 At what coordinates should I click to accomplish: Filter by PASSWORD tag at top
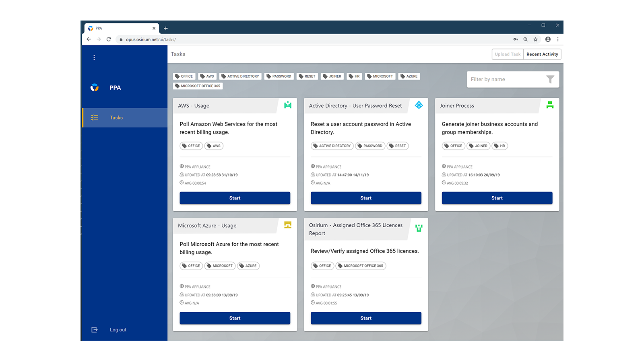[279, 76]
